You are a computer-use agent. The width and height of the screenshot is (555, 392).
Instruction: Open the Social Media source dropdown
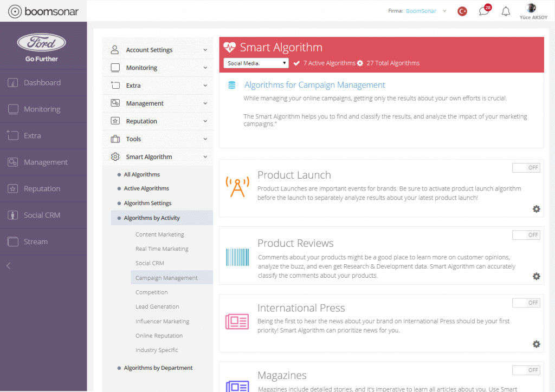click(x=256, y=63)
